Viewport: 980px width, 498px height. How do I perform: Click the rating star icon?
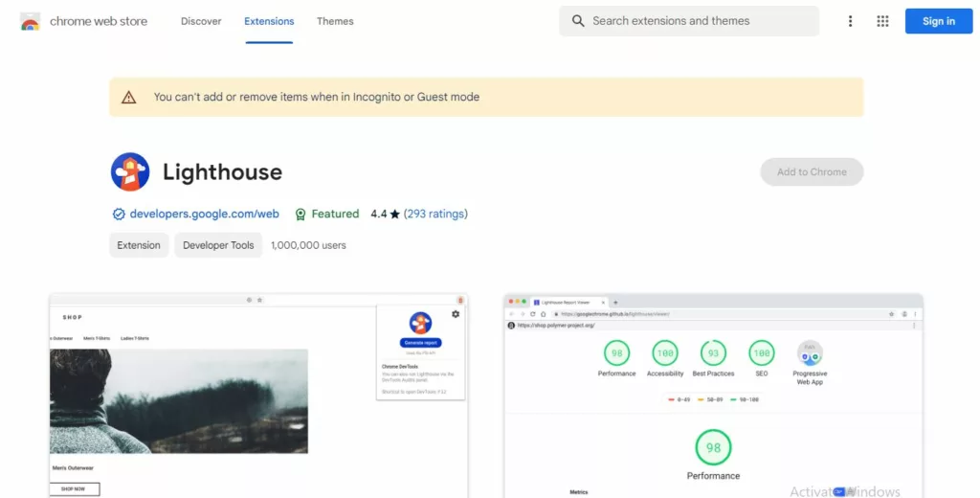395,214
